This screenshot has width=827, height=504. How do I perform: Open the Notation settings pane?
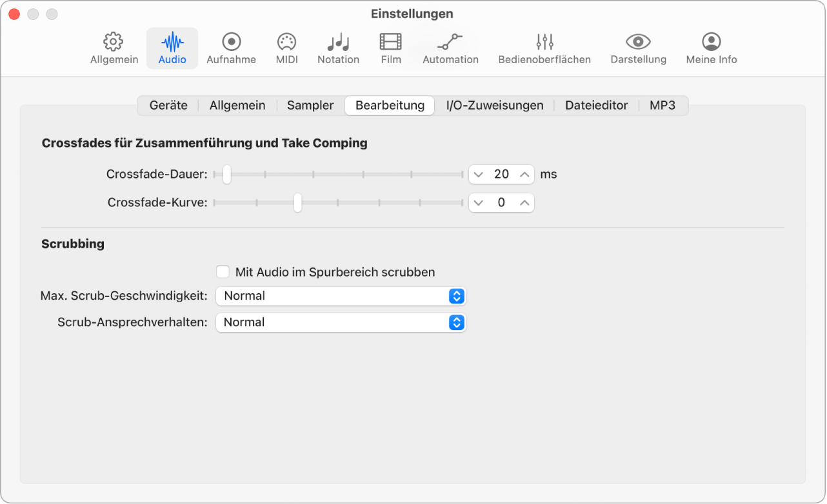point(338,48)
